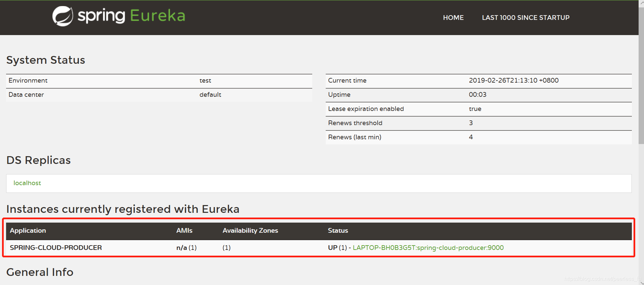644x285 pixels.
Task: Select the timestamp 2019-02-26T21:13:10 +0800
Action: (514, 80)
